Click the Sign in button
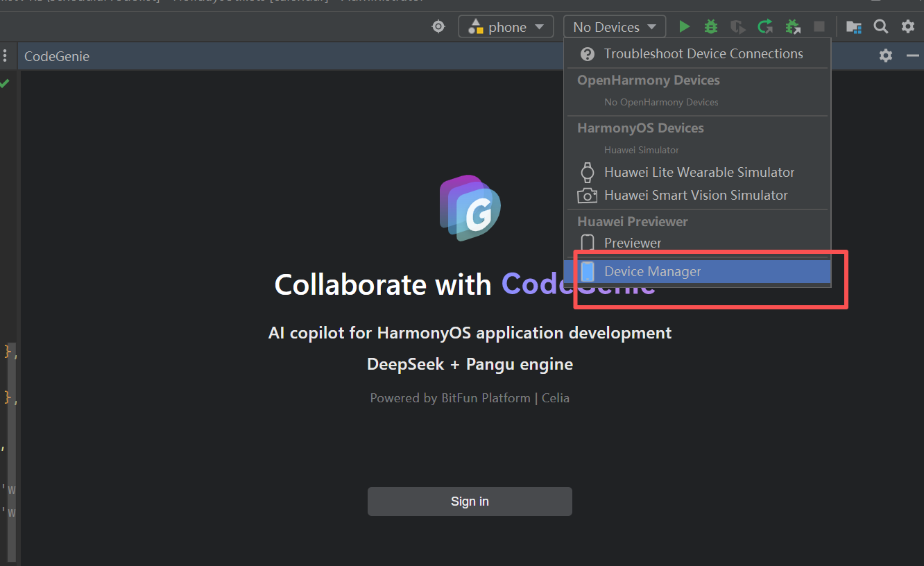Image resolution: width=924 pixels, height=566 pixels. pos(470,501)
